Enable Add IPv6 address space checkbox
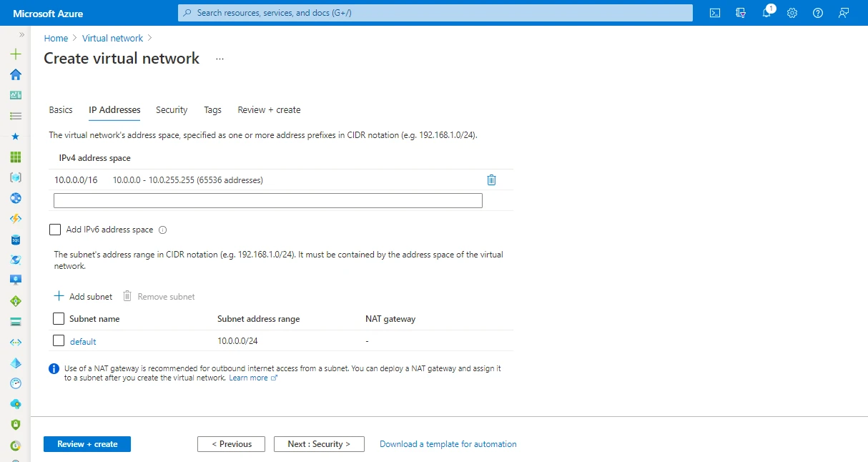The image size is (868, 462). click(55, 230)
